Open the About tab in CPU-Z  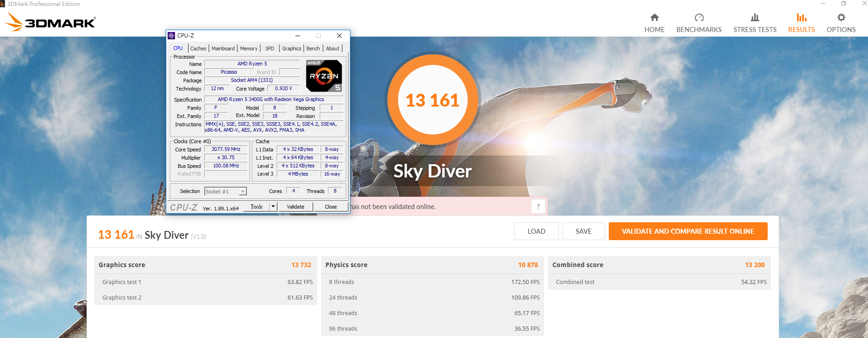click(333, 48)
